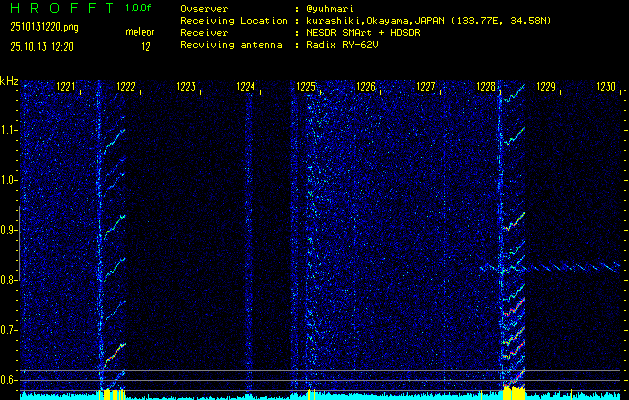Click the 0.8 frequency axis label
629x400 pixels.
8,280
